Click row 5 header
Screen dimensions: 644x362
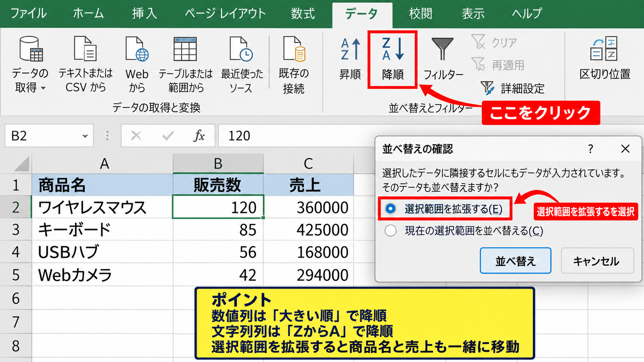(16, 275)
